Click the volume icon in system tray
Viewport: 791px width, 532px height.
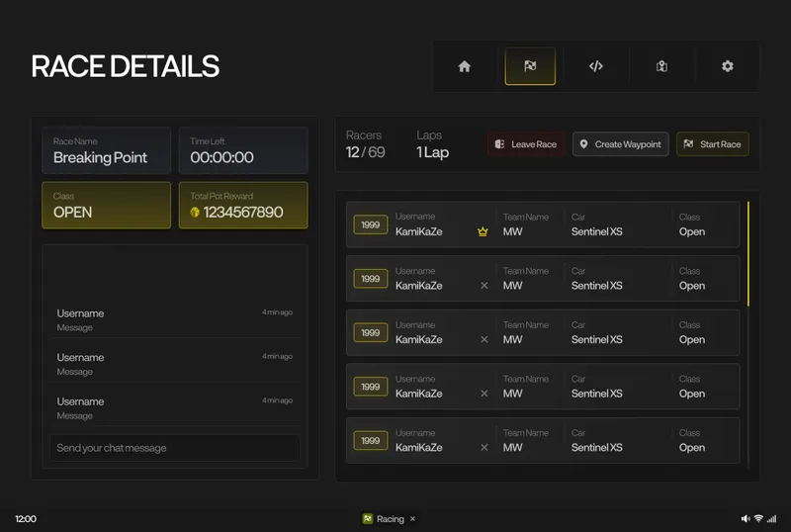coord(746,518)
